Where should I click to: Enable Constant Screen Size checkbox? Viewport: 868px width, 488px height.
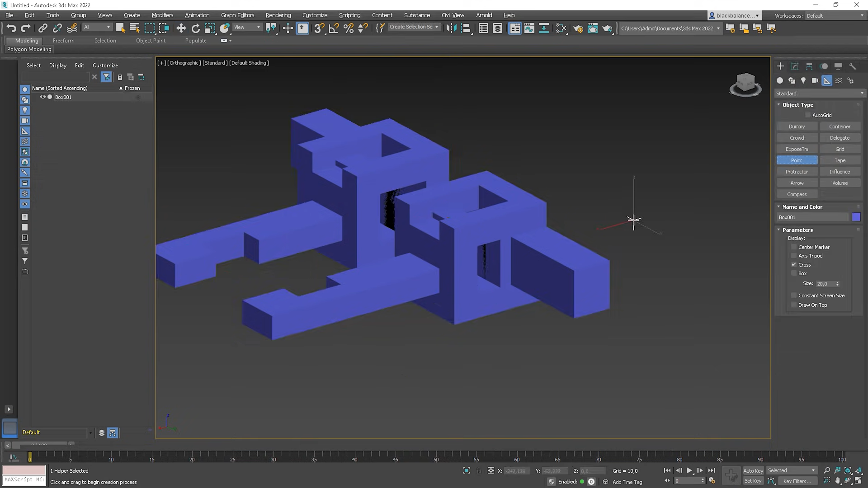[793, 295]
